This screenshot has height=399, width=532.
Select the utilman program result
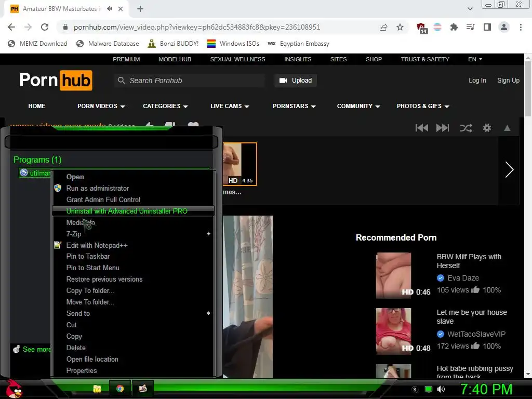pos(35,173)
